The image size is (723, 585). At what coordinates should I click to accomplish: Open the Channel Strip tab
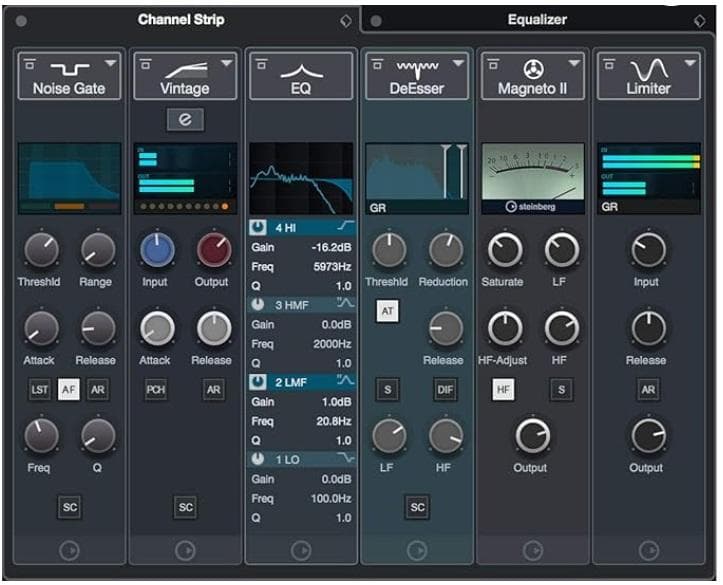point(181,19)
